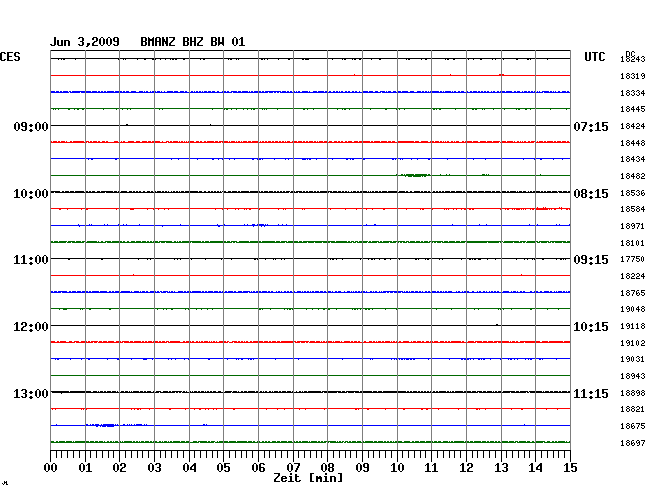Click the DC value '18821'
The image size is (650, 494).
(x=633, y=409)
